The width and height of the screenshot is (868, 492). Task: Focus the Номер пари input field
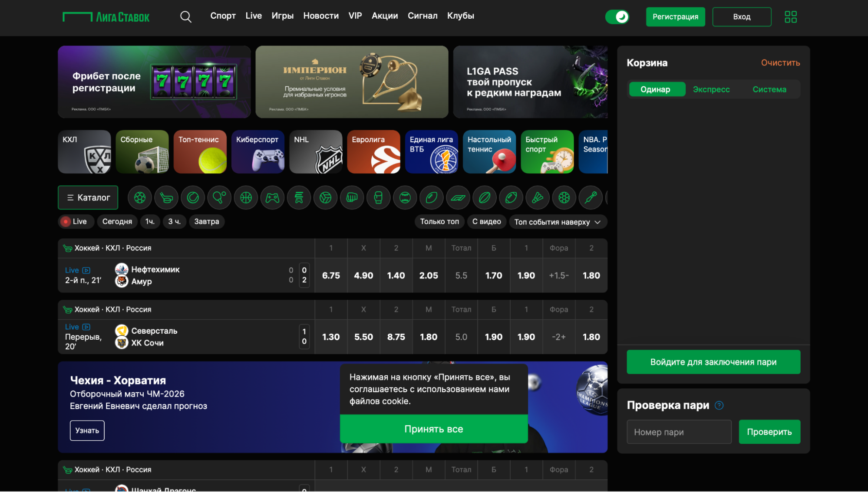click(x=679, y=432)
